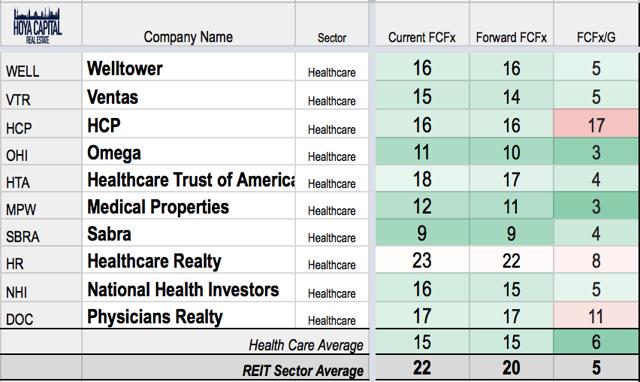The width and height of the screenshot is (640, 382).
Task: Select the Health Care Average label
Action: coord(306,345)
